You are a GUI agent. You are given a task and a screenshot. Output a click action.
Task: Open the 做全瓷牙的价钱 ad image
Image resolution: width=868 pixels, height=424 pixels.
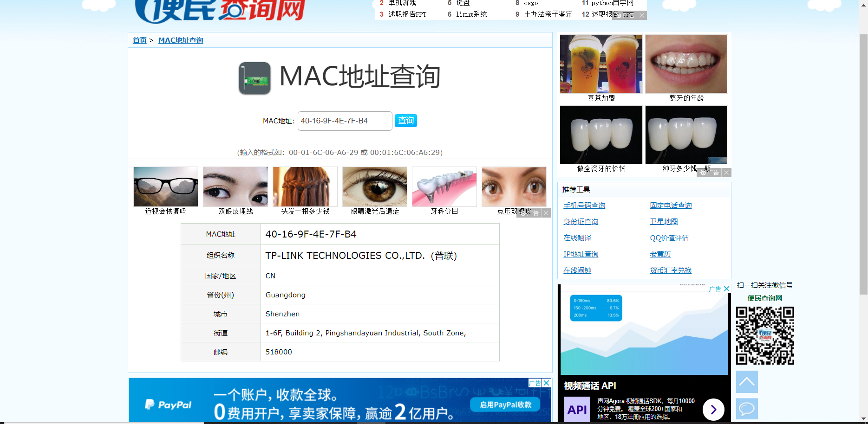pos(601,135)
